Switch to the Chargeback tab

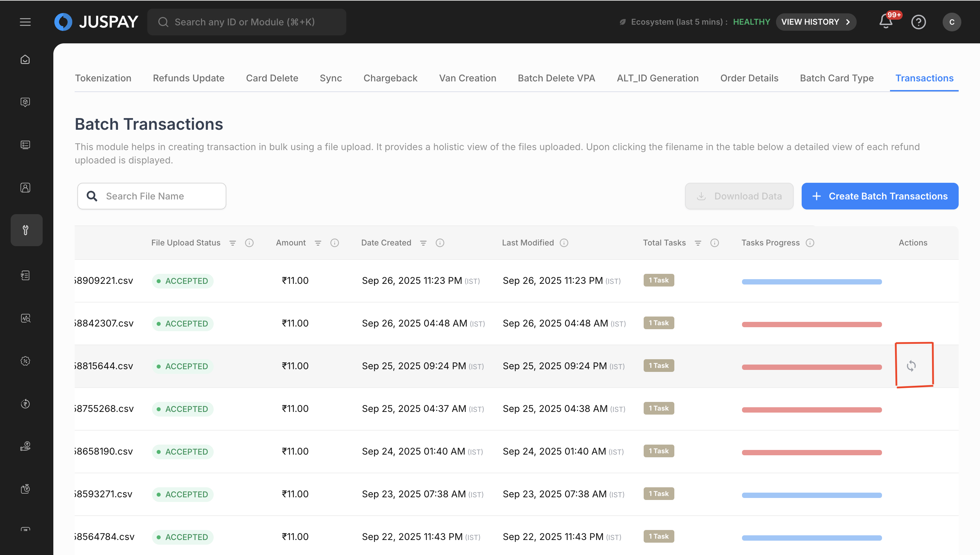[x=390, y=78]
